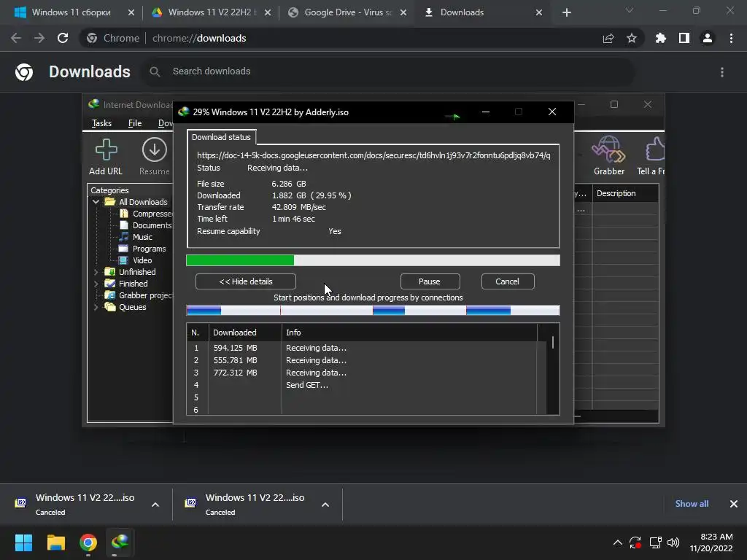747x560 pixels.
Task: Click the share page icon in address bar
Action: (x=608, y=39)
